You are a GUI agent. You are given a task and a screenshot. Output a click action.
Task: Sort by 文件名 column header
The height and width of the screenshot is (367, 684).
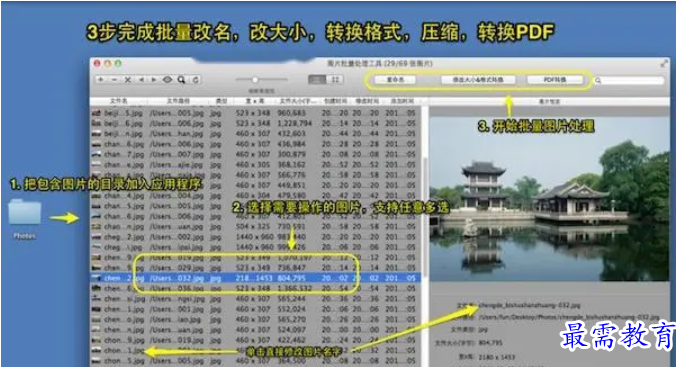click(118, 101)
